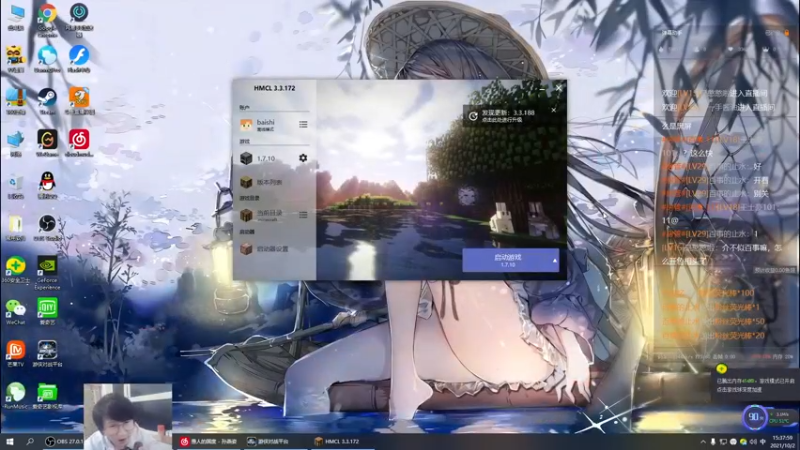Image resolution: width=800 pixels, height=450 pixels.
Task: Click the webcam overlay thumbnail
Action: [x=128, y=416]
